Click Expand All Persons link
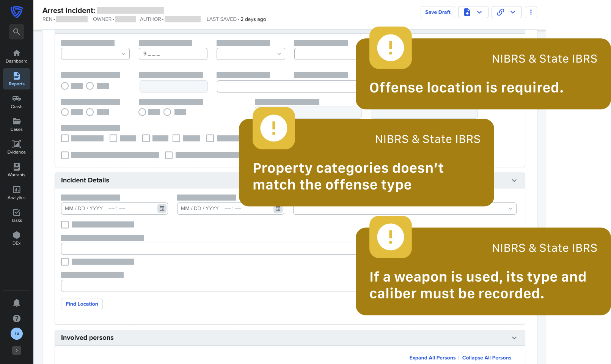The height and width of the screenshot is (364, 611). click(x=432, y=358)
